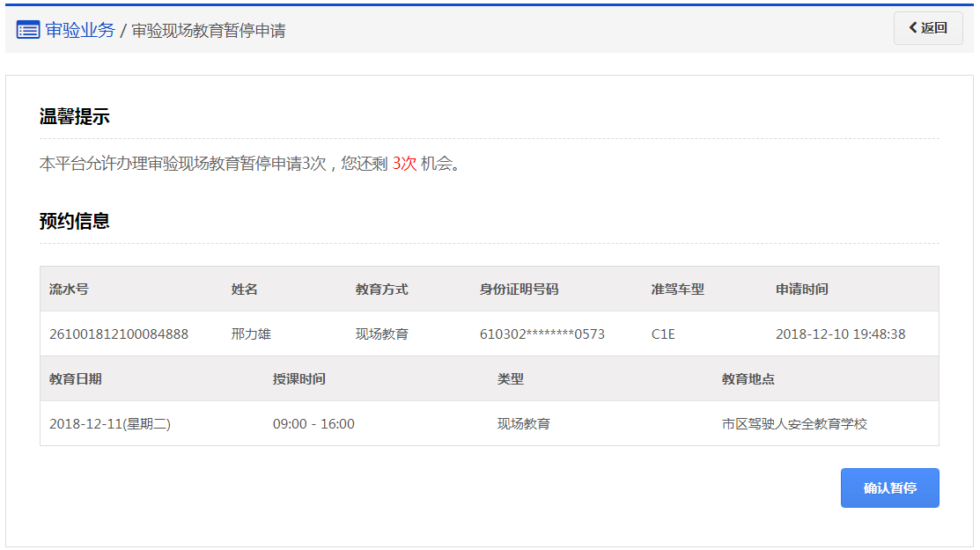Click the 教育地点 column header
Screen dimensions: 980x550
click(x=748, y=379)
